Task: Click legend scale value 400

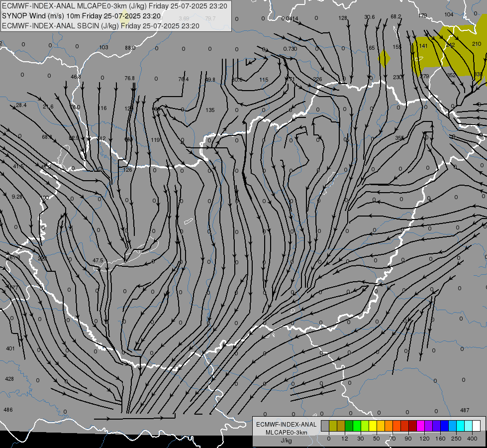Action: [472, 439]
